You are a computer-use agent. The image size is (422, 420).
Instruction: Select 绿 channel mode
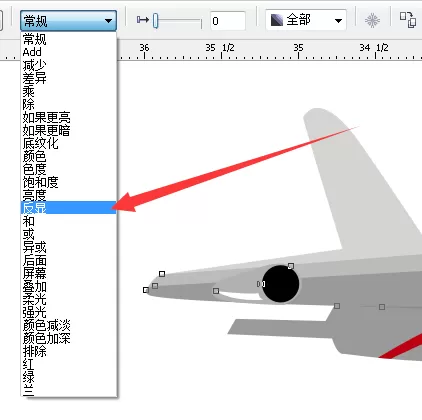coord(69,377)
